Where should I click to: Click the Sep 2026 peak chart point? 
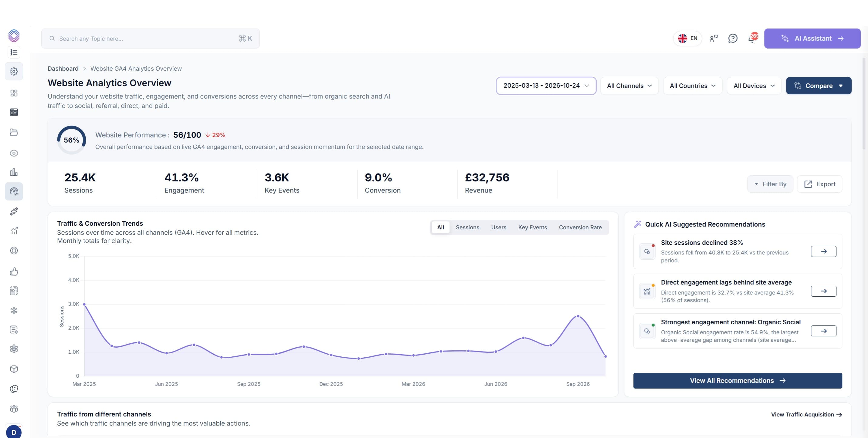click(578, 316)
